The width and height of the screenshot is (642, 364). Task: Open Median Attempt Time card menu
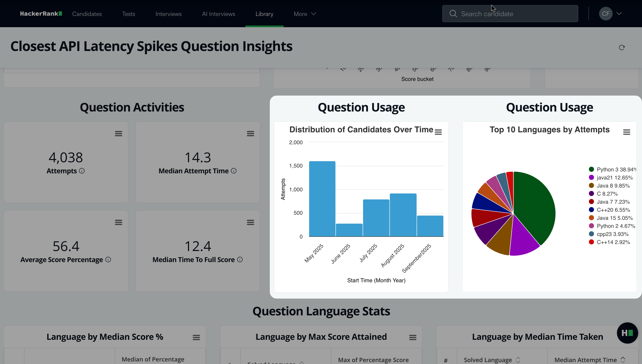click(x=250, y=134)
